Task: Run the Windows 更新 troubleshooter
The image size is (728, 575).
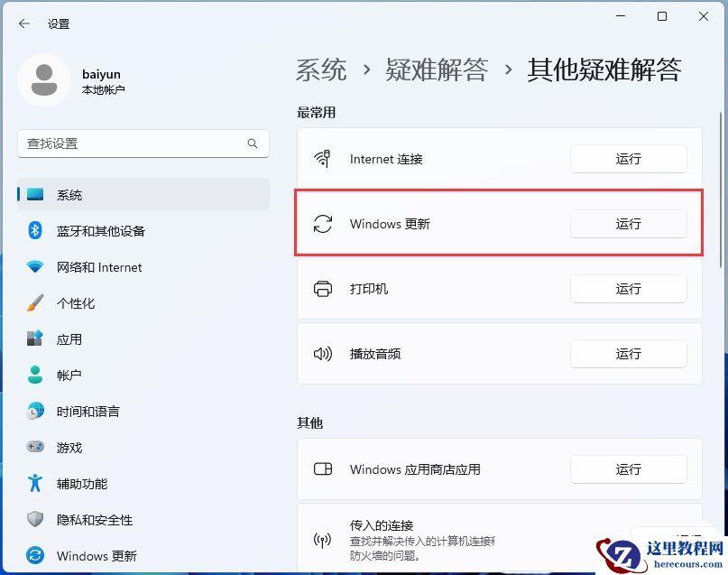Action: point(628,224)
